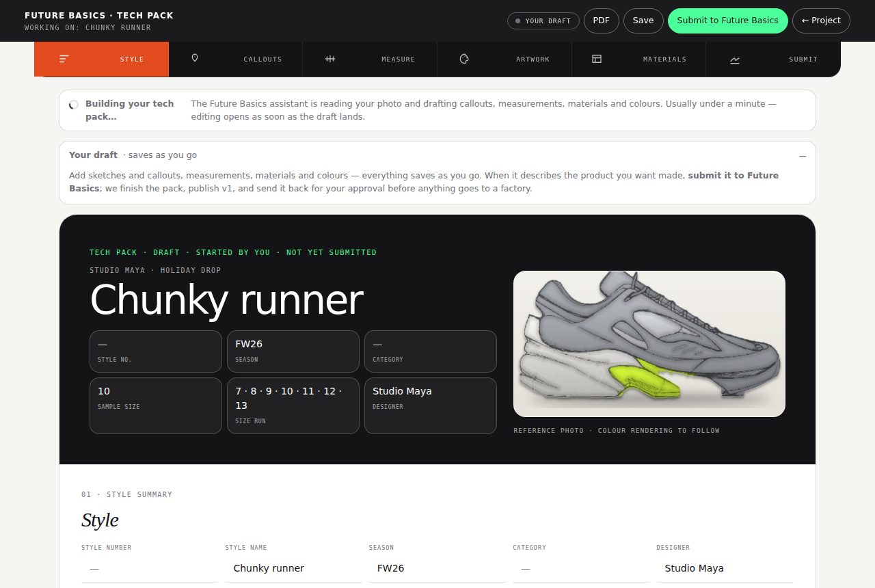Screen dimensions: 875x588
Task: Click the Chunky runner title heading
Action: pos(226,299)
